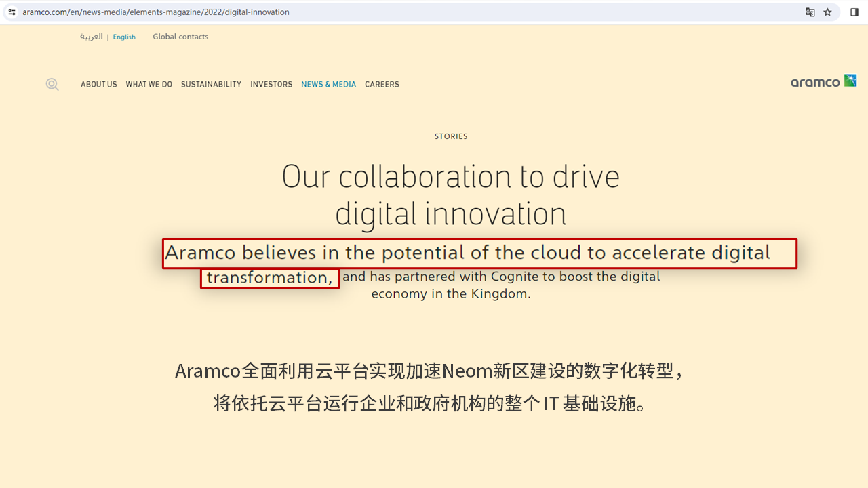
Task: Select the English language option
Action: click(x=124, y=37)
